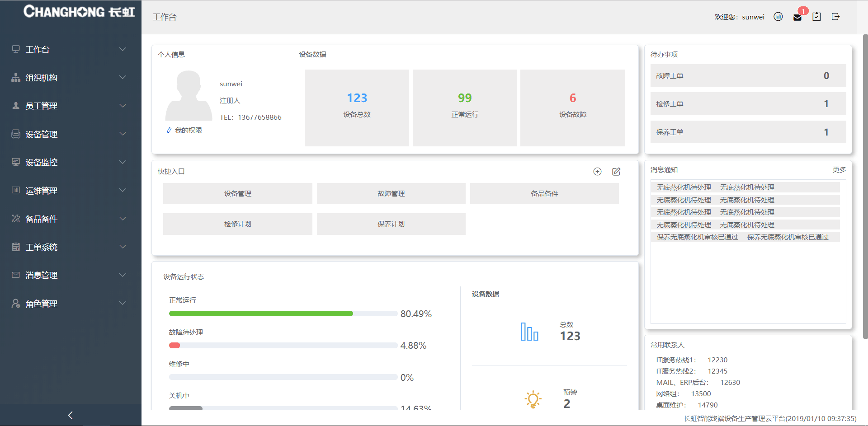Expand the 工作台 menu chevron
868x426 pixels.
(123, 49)
